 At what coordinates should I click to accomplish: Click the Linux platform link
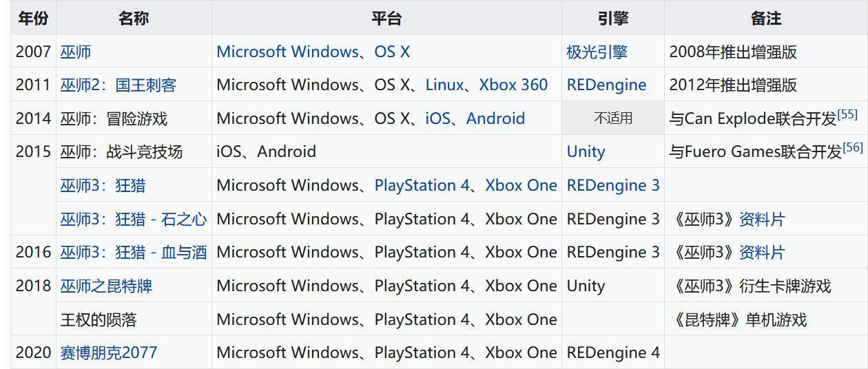point(444,85)
